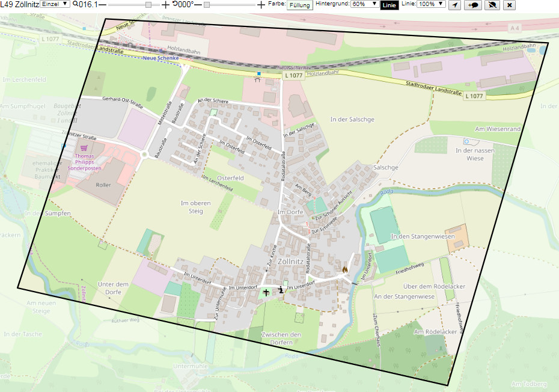Image resolution: width=559 pixels, height=392 pixels.
Task: Click the Füllung color button
Action: point(300,5)
